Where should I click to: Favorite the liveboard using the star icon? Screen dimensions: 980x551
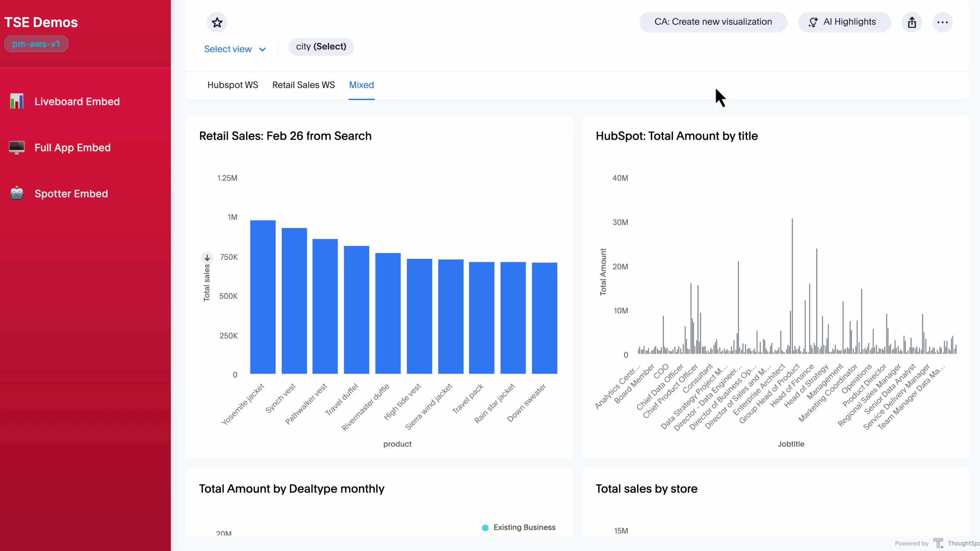tap(217, 22)
